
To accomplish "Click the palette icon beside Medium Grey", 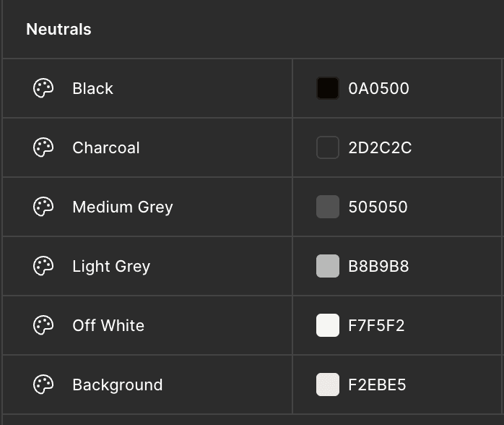I will (x=43, y=207).
